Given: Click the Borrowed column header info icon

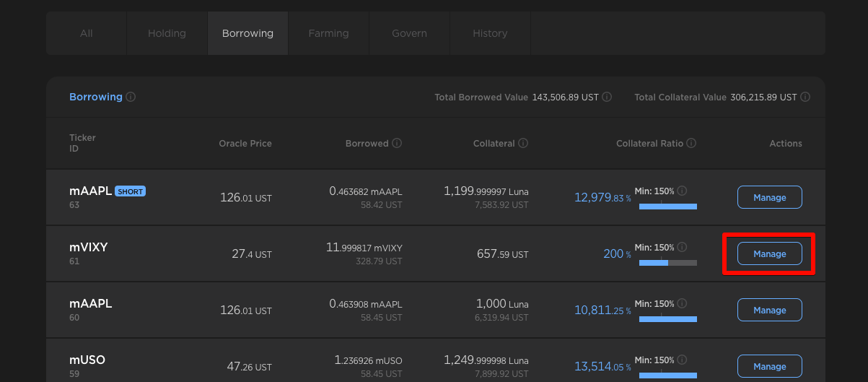Looking at the screenshot, I should (x=397, y=143).
